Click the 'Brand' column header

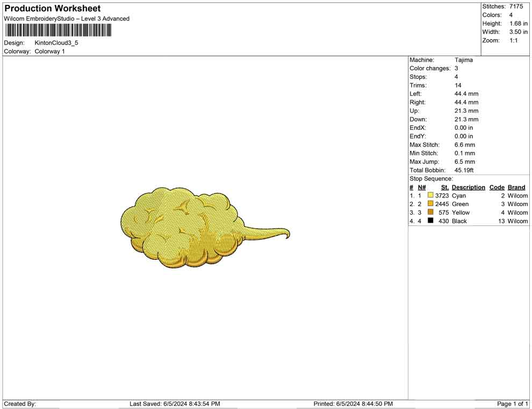[x=516, y=187]
